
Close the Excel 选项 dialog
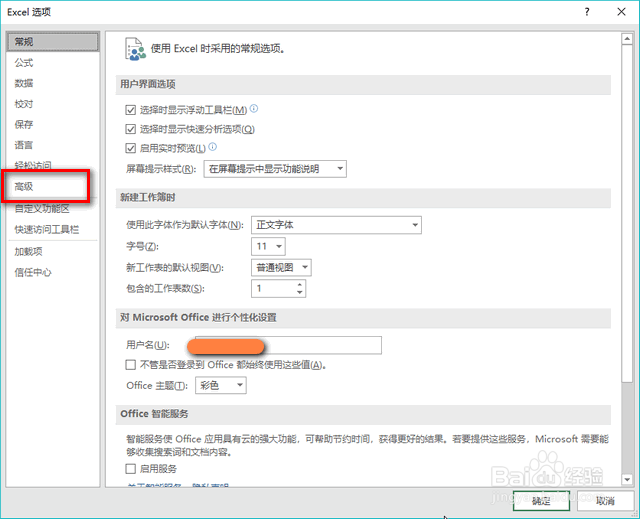pos(621,12)
